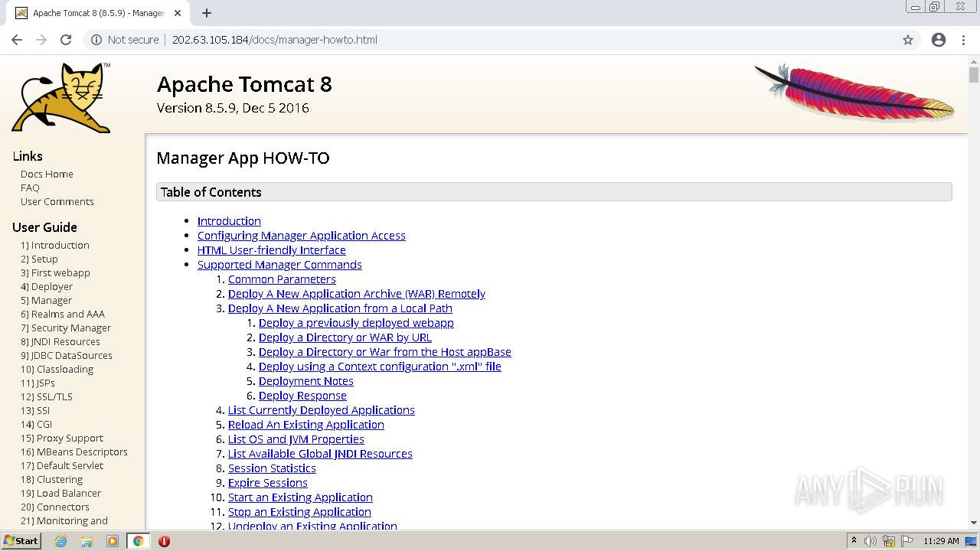The image size is (980, 551).
Task: Bookmark this page with the star icon
Action: [x=908, y=40]
